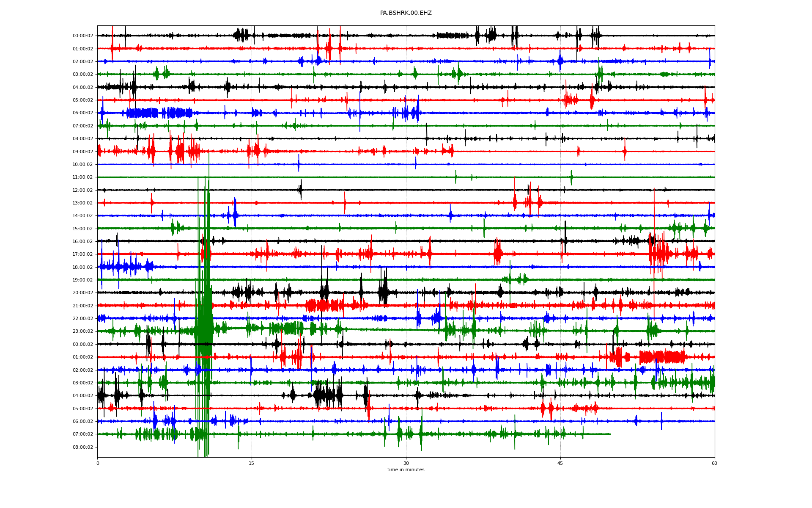Viewport: 812px width, 508px height.
Task: Click the 17:00:02 trace time label
Action: point(82,254)
